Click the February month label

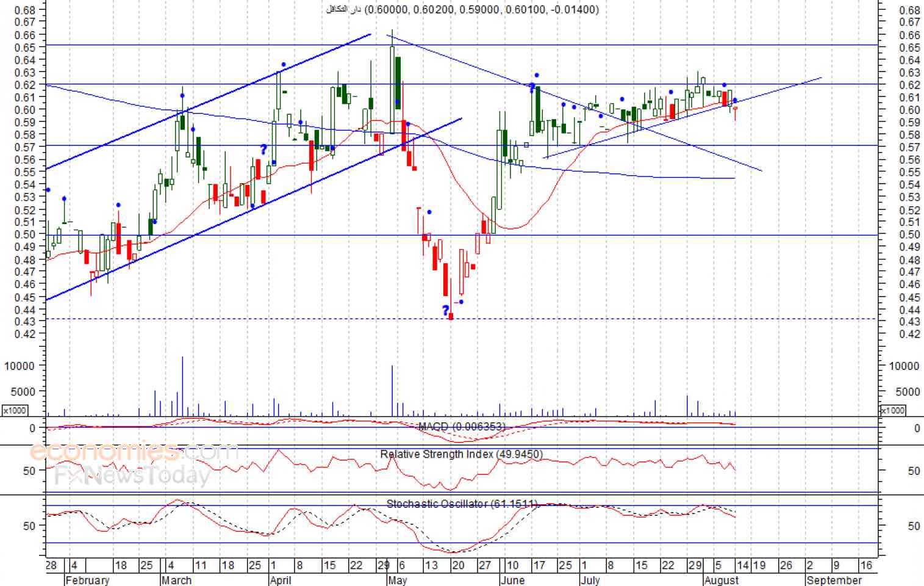point(87,580)
